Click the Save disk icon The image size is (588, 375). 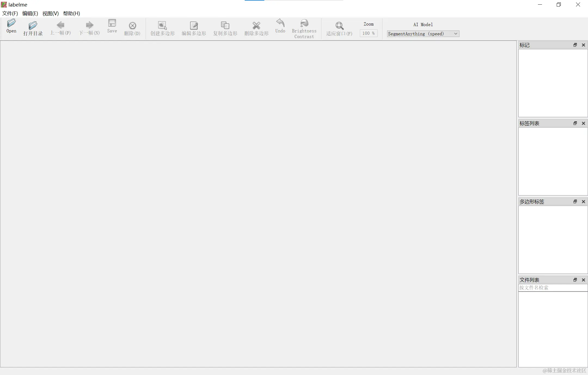[x=112, y=23]
